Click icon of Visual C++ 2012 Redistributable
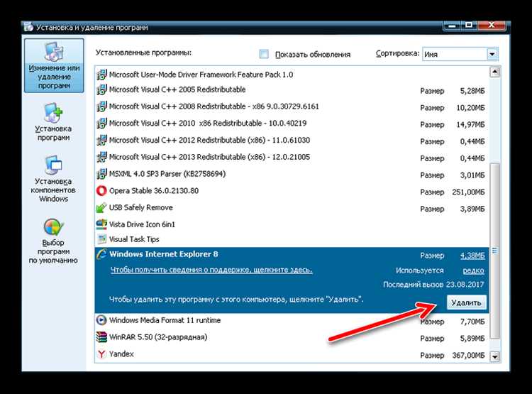Viewport: 532px width, 394px height. click(x=101, y=140)
